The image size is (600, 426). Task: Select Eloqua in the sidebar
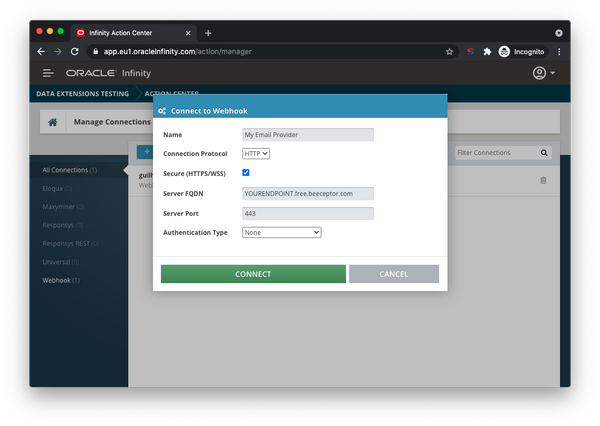click(57, 188)
